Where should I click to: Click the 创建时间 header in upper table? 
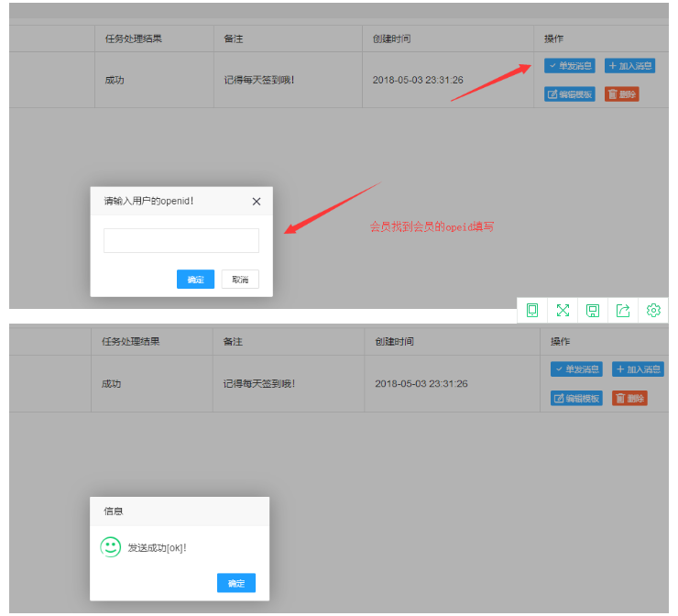392,39
